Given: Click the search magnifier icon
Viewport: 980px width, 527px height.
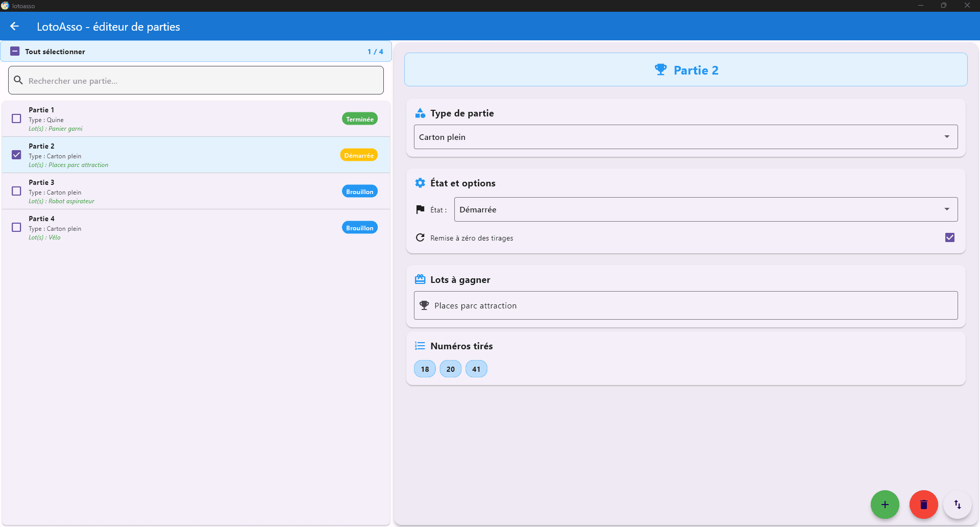Looking at the screenshot, I should [x=18, y=80].
